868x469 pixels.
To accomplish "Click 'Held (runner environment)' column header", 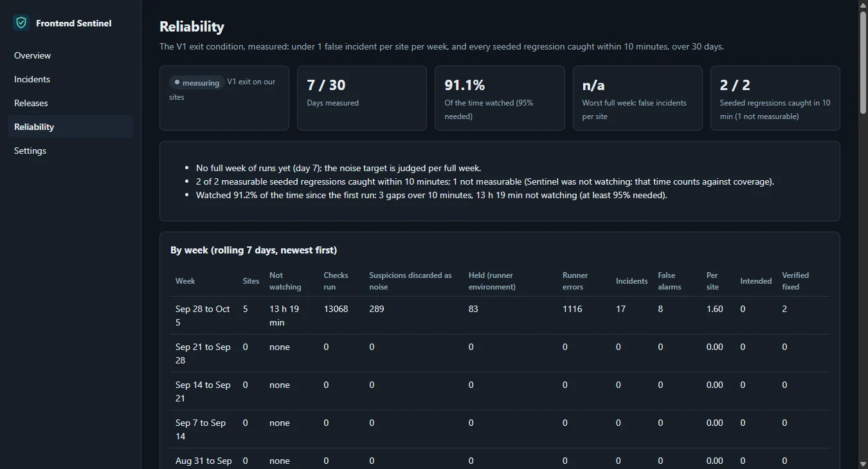I will click(492, 281).
